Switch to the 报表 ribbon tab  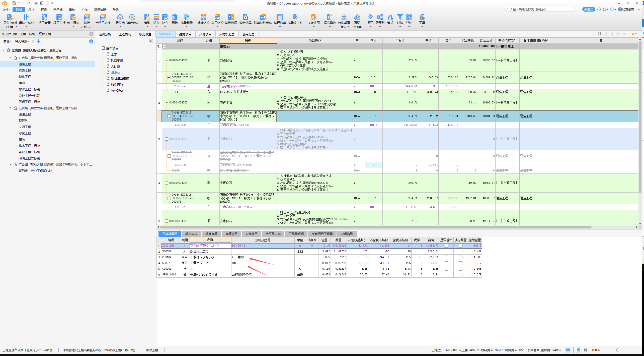click(x=44, y=10)
